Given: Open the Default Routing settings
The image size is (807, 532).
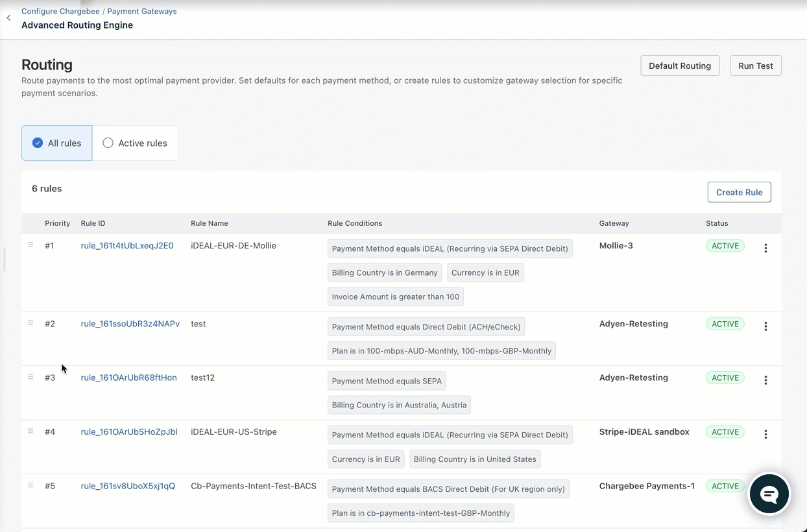Looking at the screenshot, I should pyautogui.click(x=679, y=66).
